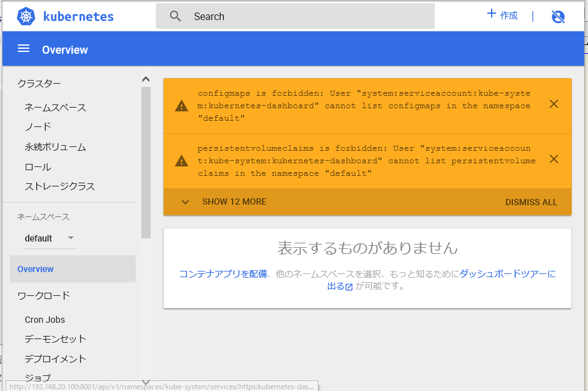This screenshot has width=588, height=391.
Task: Open the default namespace dropdown
Action: pos(49,238)
